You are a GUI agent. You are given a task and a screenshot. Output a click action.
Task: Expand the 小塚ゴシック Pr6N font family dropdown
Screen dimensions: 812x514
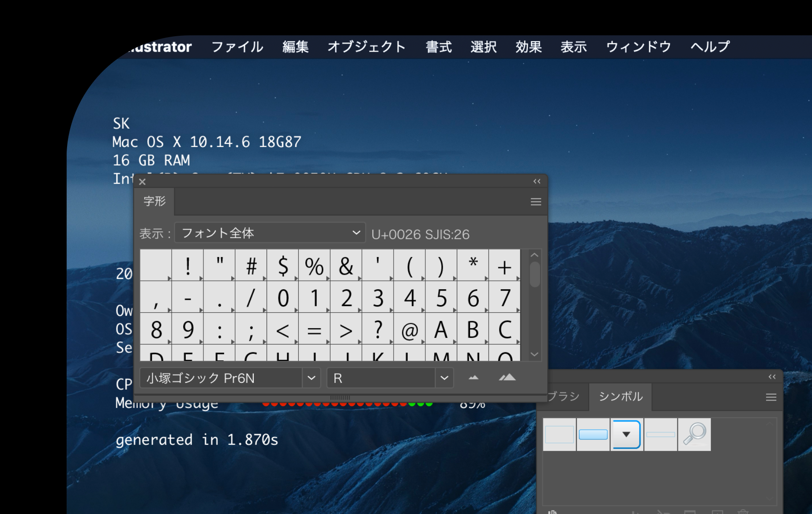pos(311,378)
